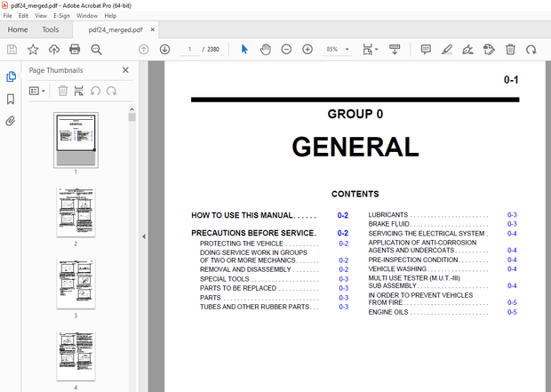Open VEHICLE WASHING page link 0-4
Viewport: 551px width, 392px height.
coord(512,269)
